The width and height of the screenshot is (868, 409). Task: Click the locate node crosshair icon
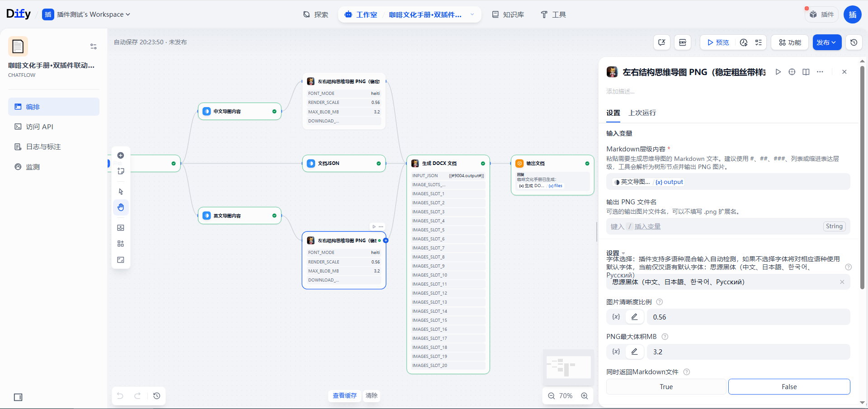(x=792, y=72)
